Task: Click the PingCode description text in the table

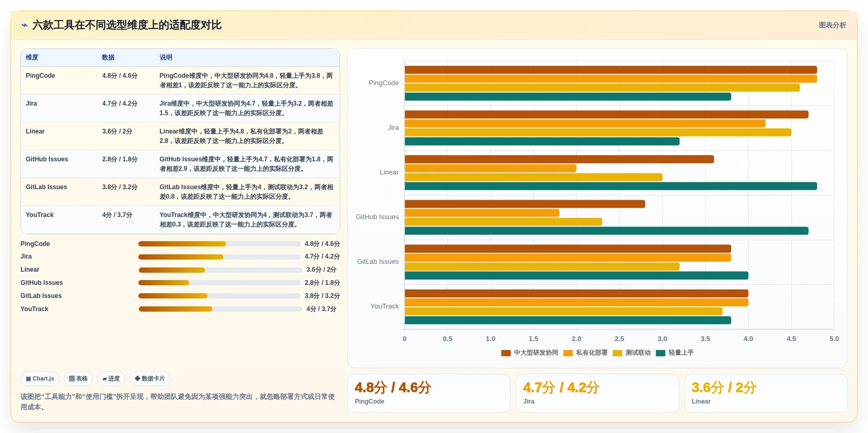Action: (x=246, y=80)
